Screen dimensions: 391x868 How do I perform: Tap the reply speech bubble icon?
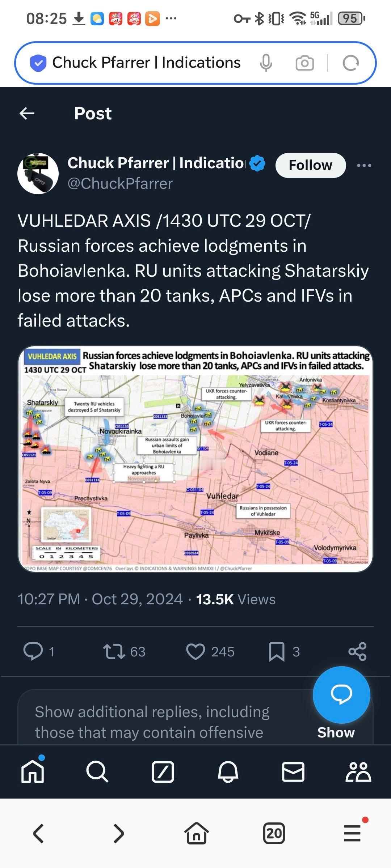pos(33,651)
